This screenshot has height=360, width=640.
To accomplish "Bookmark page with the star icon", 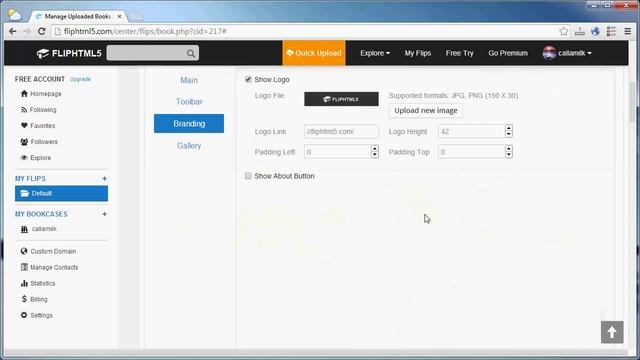I will (x=564, y=31).
